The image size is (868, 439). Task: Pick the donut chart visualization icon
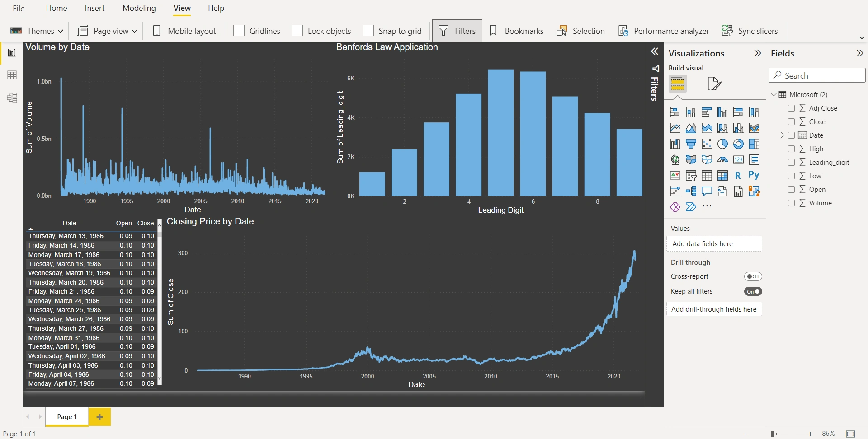click(x=738, y=144)
